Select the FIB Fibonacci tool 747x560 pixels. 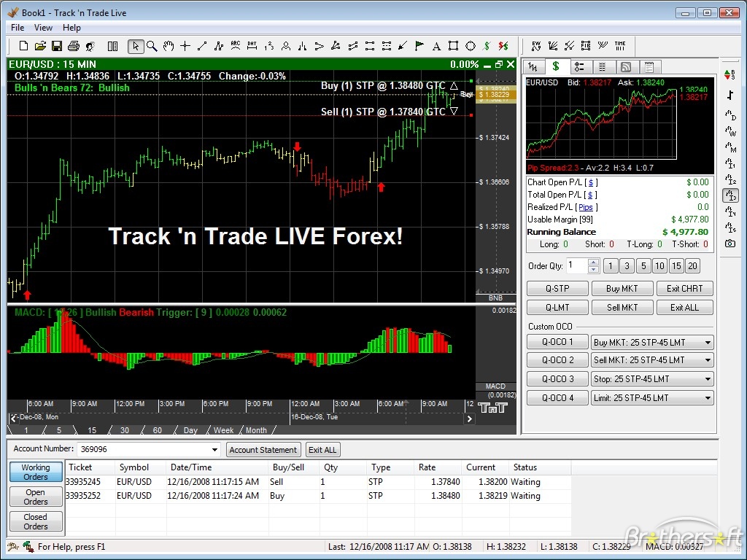point(586,46)
